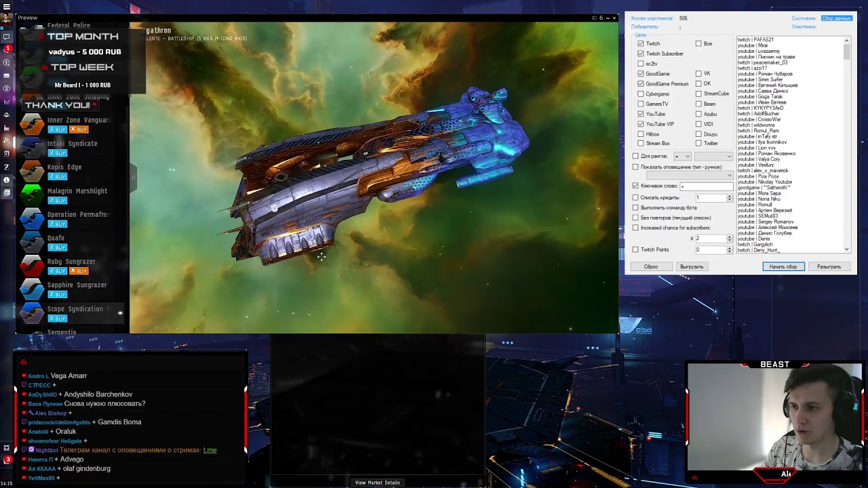868x488 pixels.
Task: Click orange BUY button under Ruby Sungrazer
Action: (x=79, y=271)
